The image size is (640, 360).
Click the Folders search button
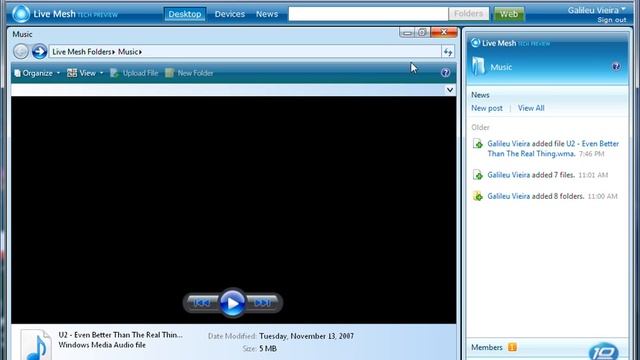point(468,14)
